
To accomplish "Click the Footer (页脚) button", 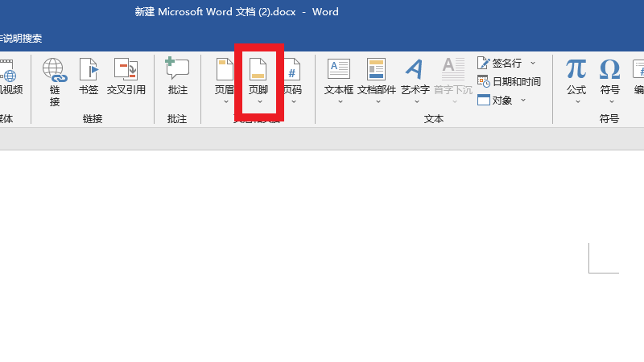I will 258,78.
